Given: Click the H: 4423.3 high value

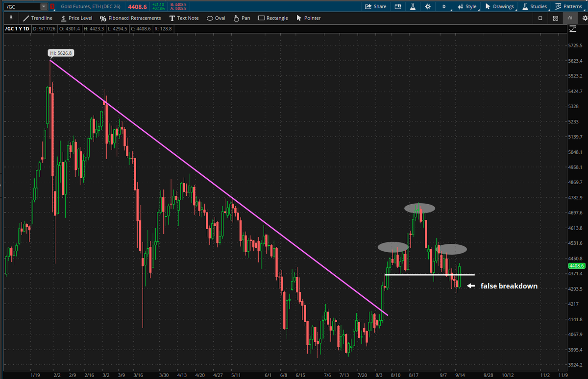Looking at the screenshot, I should tap(93, 29).
